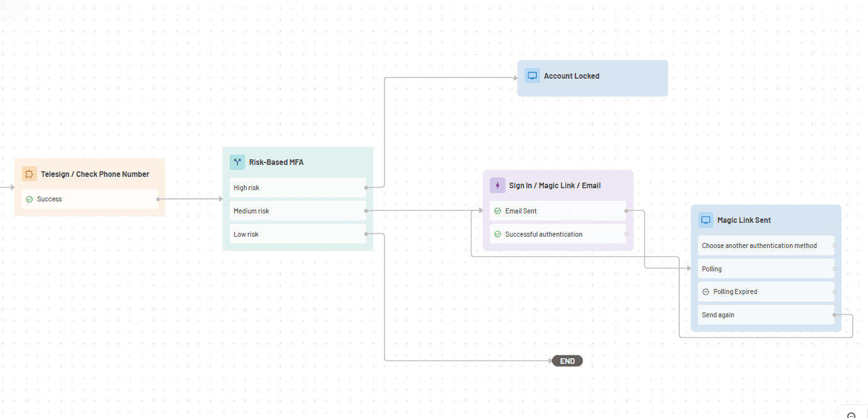Click the connection dot beside Send again

point(834,314)
